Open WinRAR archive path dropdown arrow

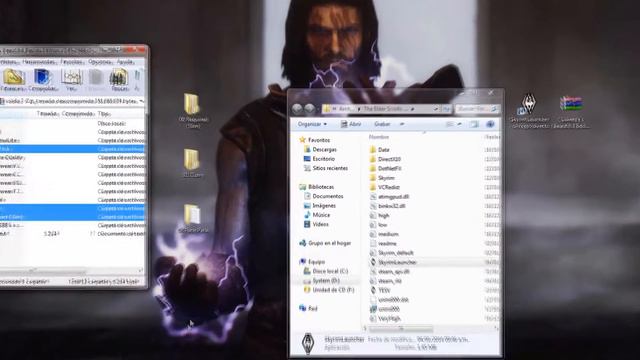pyautogui.click(x=142, y=101)
